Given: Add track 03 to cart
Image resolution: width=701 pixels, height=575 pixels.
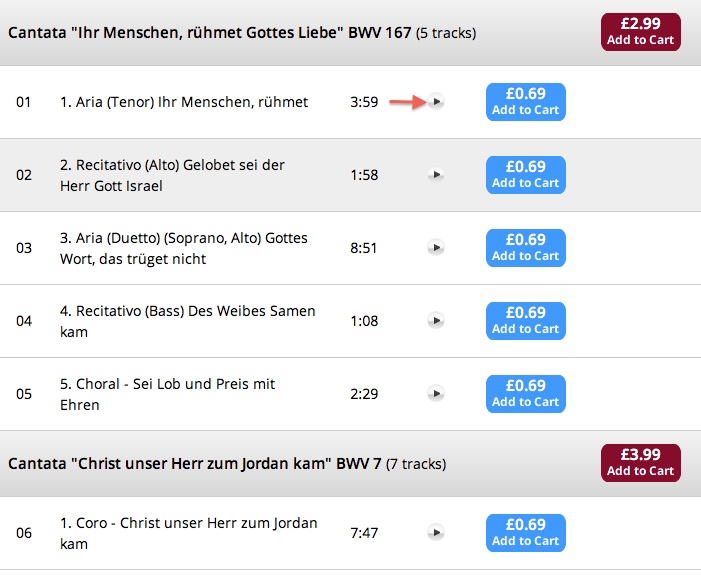Looking at the screenshot, I should click(525, 248).
